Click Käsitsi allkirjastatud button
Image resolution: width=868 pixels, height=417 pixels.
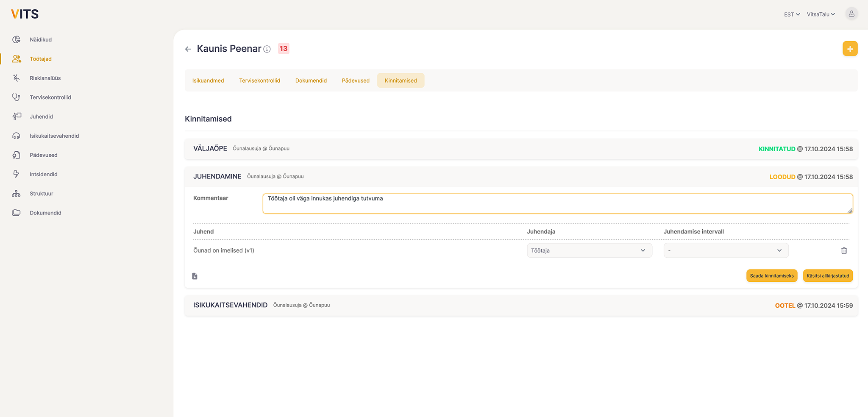(x=827, y=276)
